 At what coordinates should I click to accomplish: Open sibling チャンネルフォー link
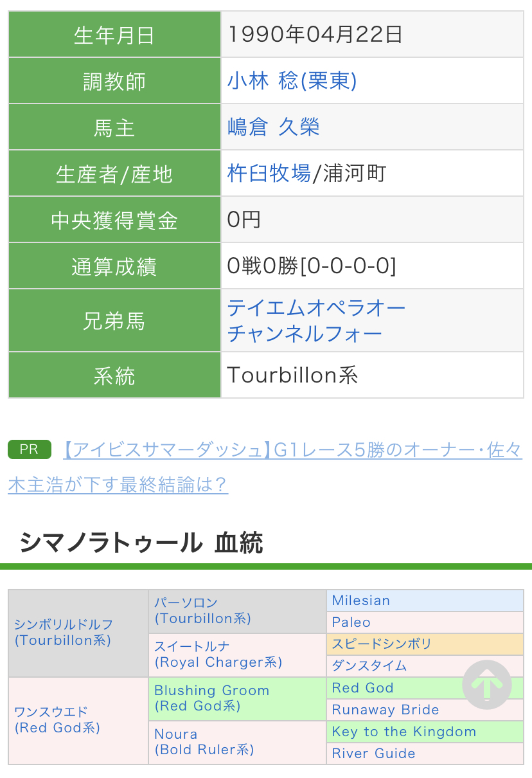(305, 334)
